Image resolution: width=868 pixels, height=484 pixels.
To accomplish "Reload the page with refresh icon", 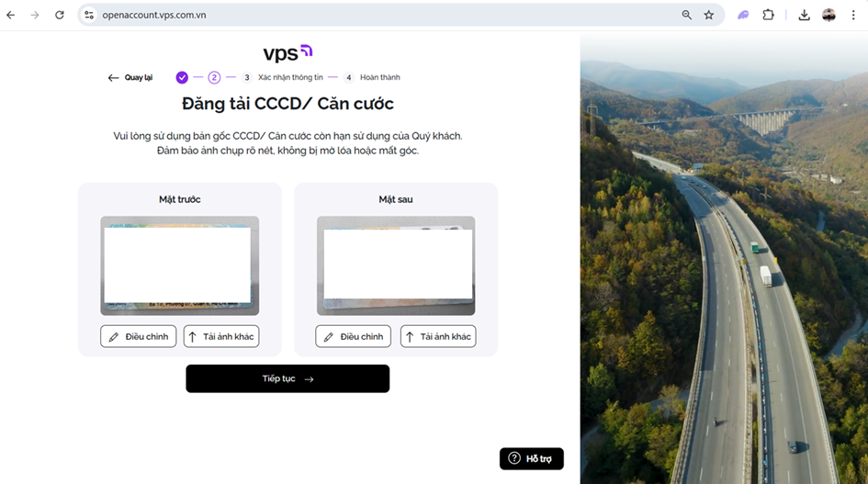I will tap(59, 15).
